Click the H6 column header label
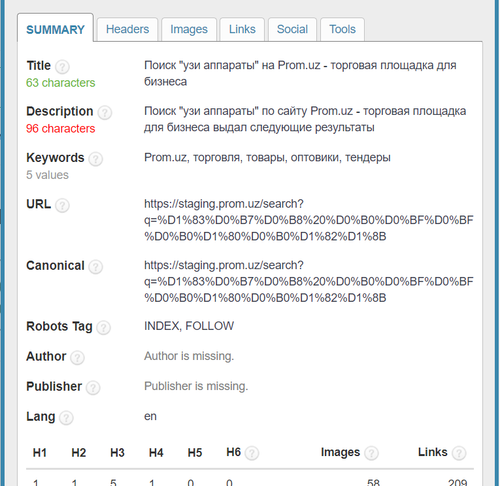The height and width of the screenshot is (486, 500). coord(233,452)
